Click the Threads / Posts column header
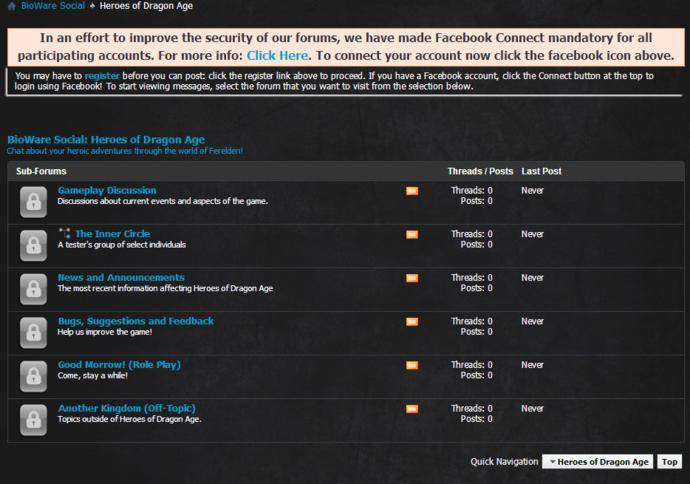 point(481,171)
